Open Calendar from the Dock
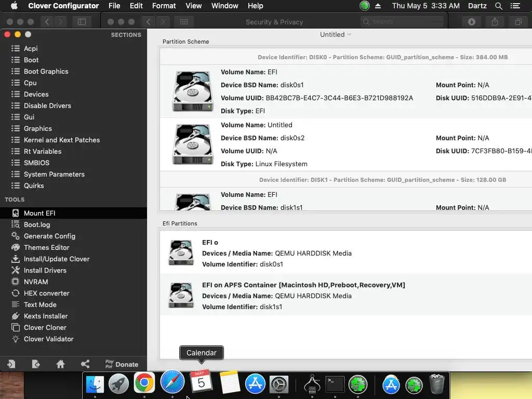The height and width of the screenshot is (399, 532). (x=201, y=381)
